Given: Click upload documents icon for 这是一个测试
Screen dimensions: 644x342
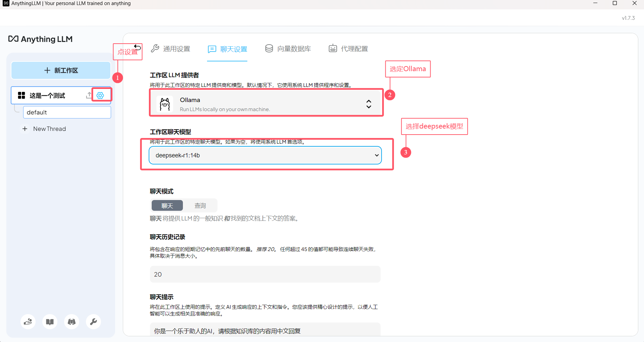Looking at the screenshot, I should click(x=89, y=95).
